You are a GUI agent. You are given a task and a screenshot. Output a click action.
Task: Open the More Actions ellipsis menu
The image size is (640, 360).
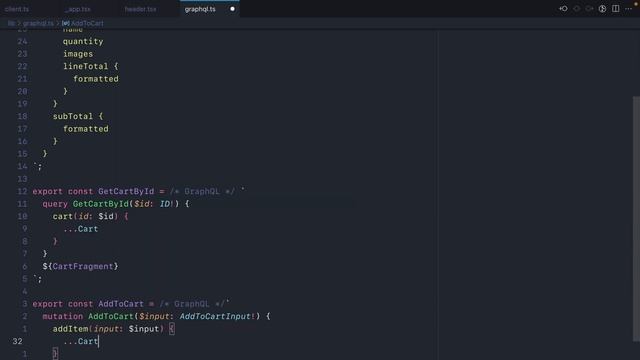[629, 9]
